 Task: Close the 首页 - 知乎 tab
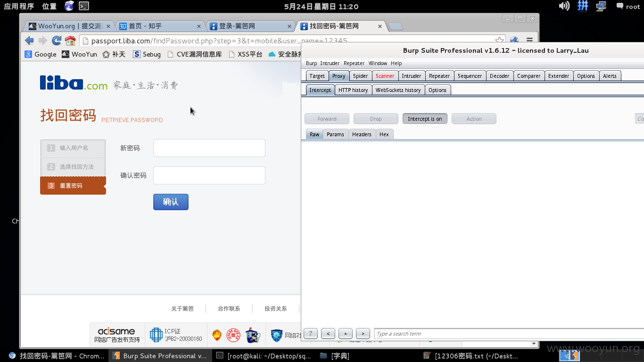198,26
